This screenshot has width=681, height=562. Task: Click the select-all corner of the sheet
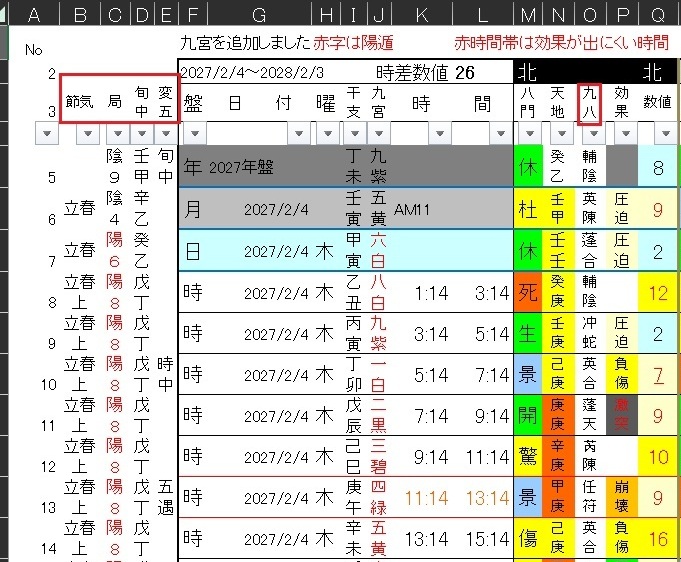pyautogui.click(x=8, y=13)
